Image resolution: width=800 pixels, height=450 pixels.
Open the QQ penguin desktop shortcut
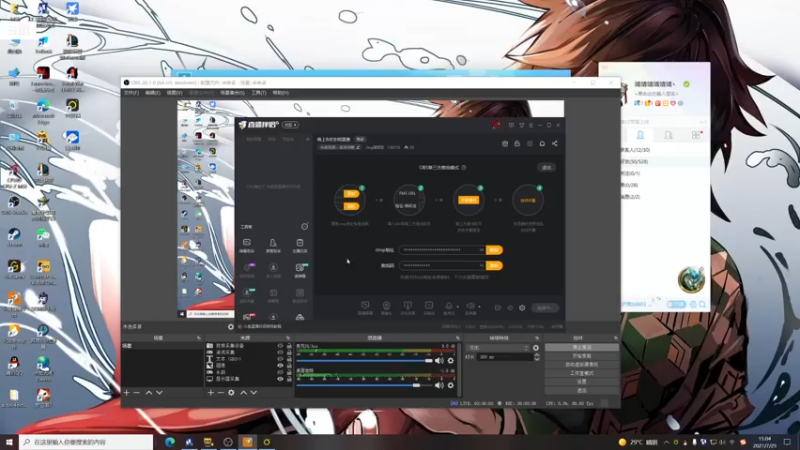coord(14,365)
